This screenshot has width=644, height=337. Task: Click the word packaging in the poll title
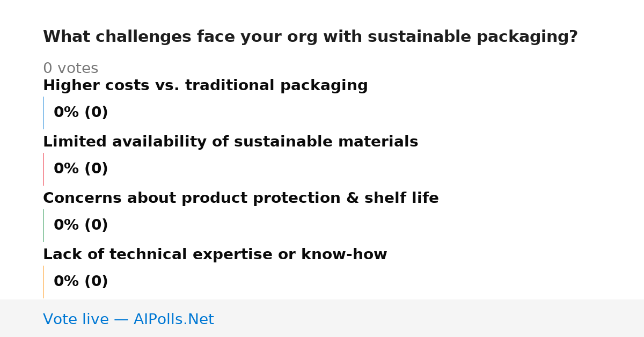(x=527, y=37)
